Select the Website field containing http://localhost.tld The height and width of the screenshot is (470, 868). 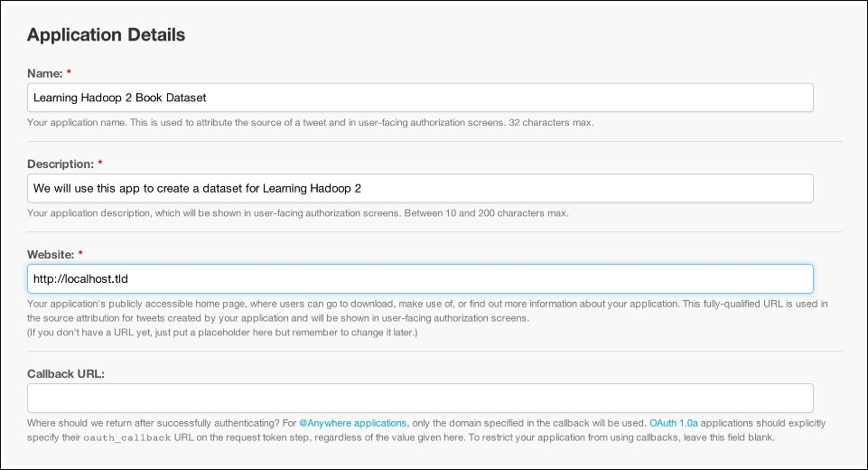[420, 278]
